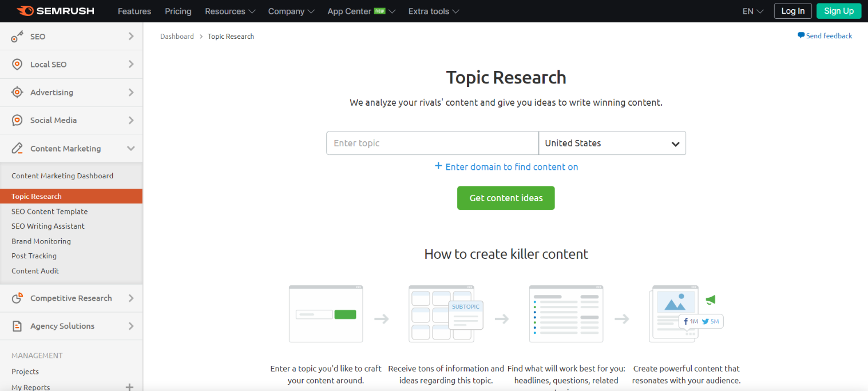Viewport: 868px width, 391px height.
Task: Click the Send feedback link
Action: point(829,36)
